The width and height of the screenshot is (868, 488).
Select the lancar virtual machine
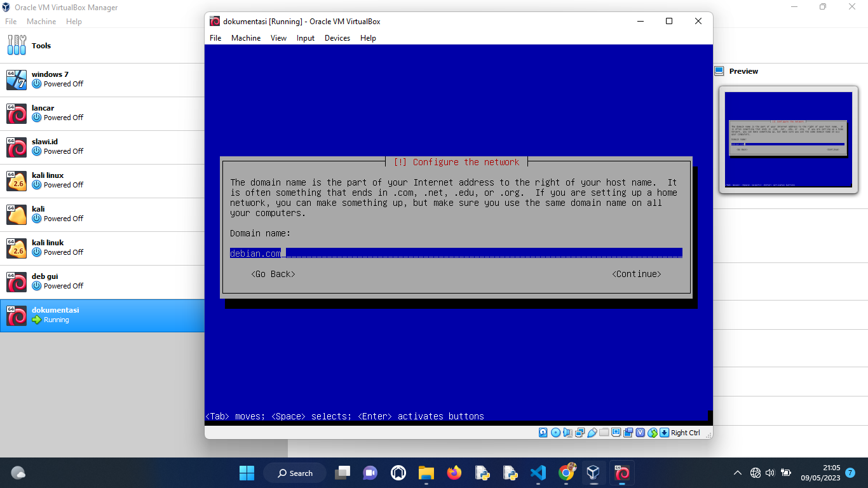coord(102,113)
